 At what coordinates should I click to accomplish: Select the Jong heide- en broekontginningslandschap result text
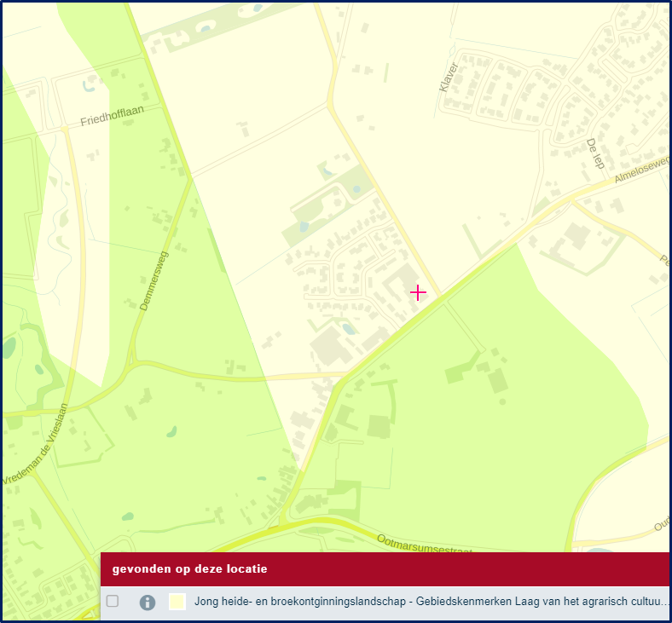pyautogui.click(x=432, y=601)
